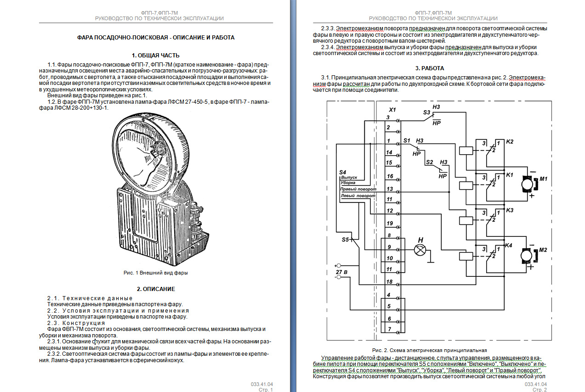Screen dimensions: 585x392
Task: Click subheading "2.3. Конструкция"
Action: click(x=76, y=323)
